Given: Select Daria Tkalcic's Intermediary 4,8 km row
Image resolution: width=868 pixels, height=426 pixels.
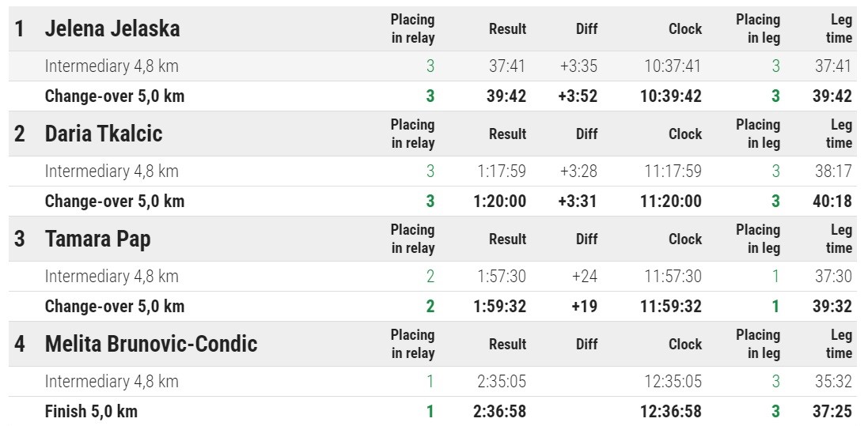Looking at the screenshot, I should pos(112,171).
